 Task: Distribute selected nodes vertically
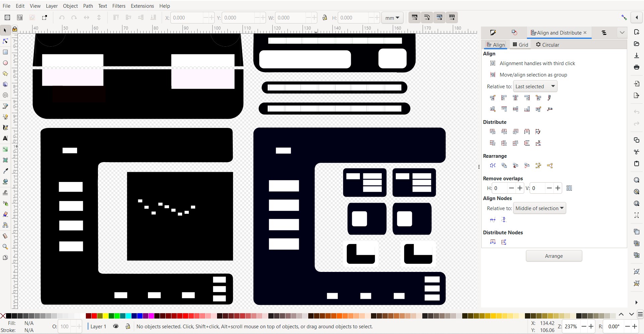click(504, 242)
